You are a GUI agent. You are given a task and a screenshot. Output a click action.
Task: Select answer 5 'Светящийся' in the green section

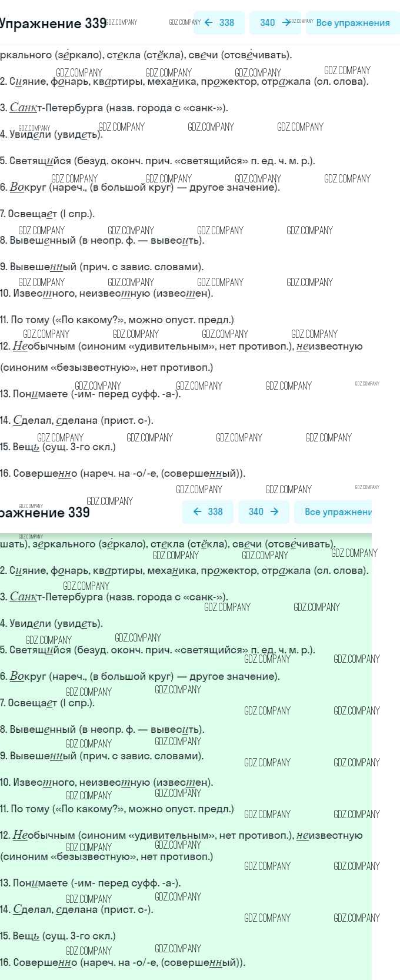click(x=157, y=650)
